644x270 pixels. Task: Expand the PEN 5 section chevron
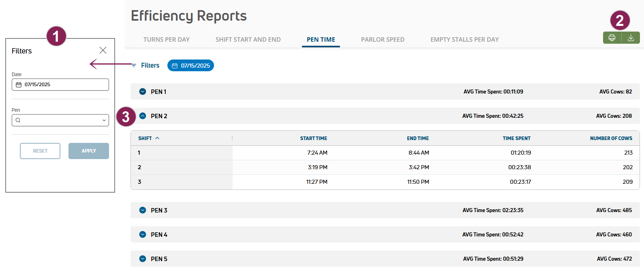[143, 259]
